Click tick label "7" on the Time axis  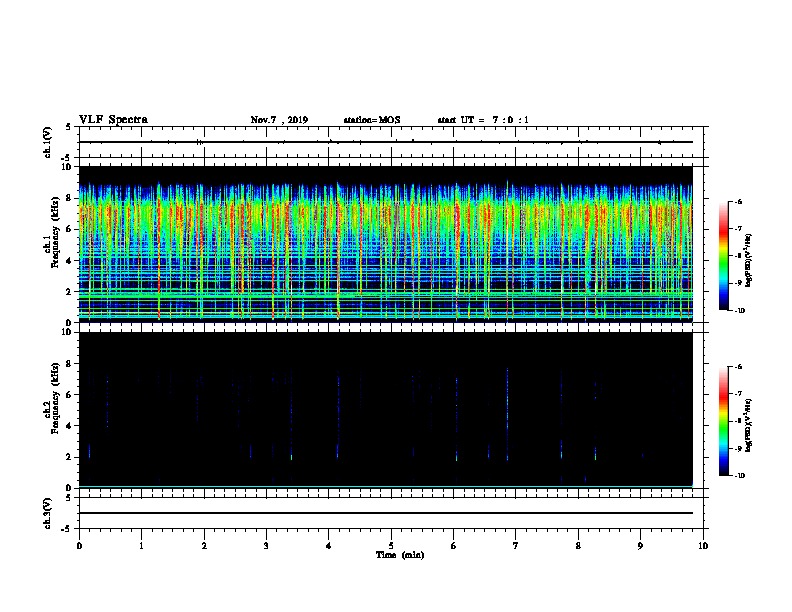click(x=516, y=545)
